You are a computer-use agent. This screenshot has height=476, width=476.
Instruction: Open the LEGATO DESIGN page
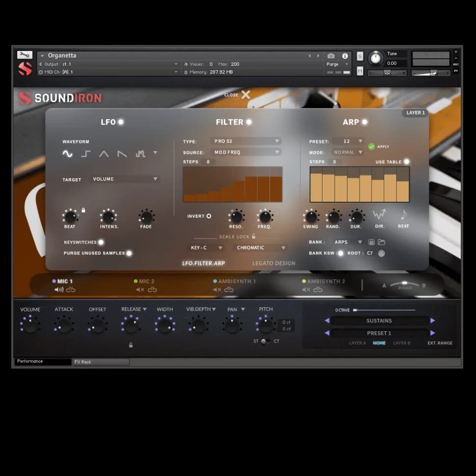[x=273, y=264]
